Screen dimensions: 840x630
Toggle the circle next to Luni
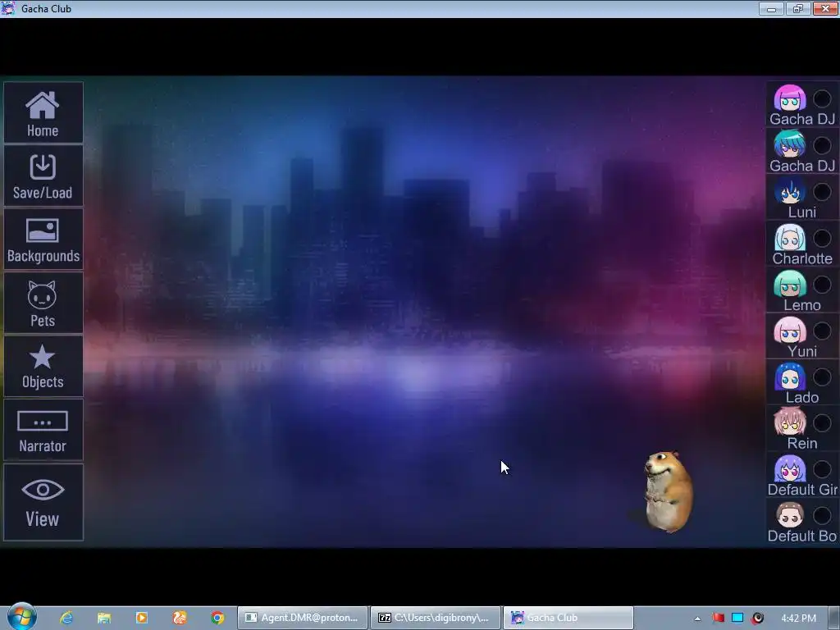822,192
